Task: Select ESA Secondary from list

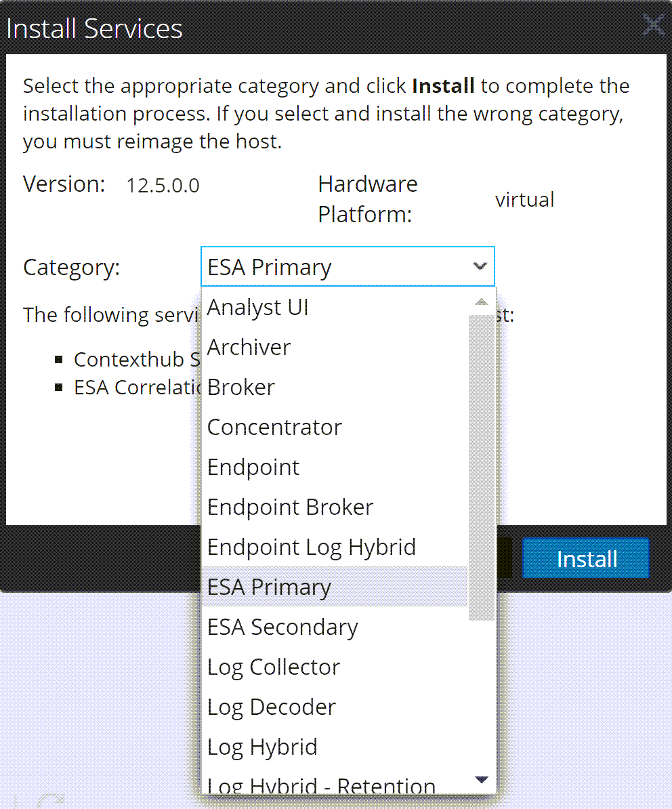Action: [x=282, y=627]
